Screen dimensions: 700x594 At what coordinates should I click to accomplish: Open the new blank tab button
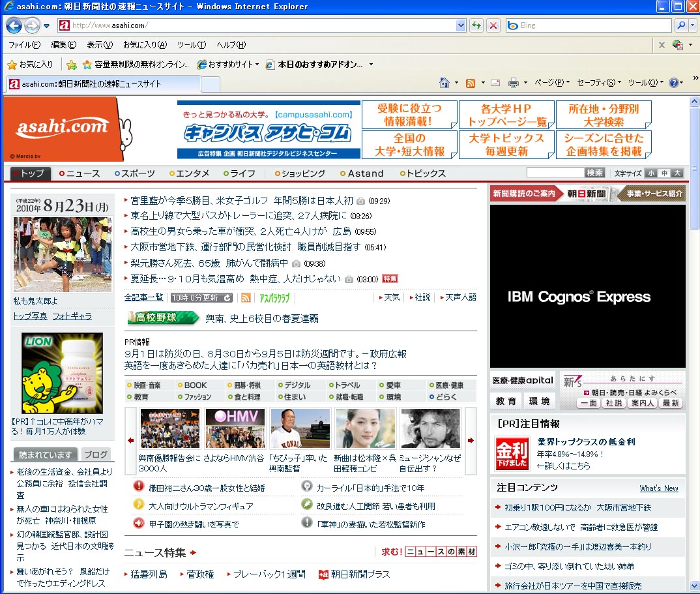(x=211, y=84)
